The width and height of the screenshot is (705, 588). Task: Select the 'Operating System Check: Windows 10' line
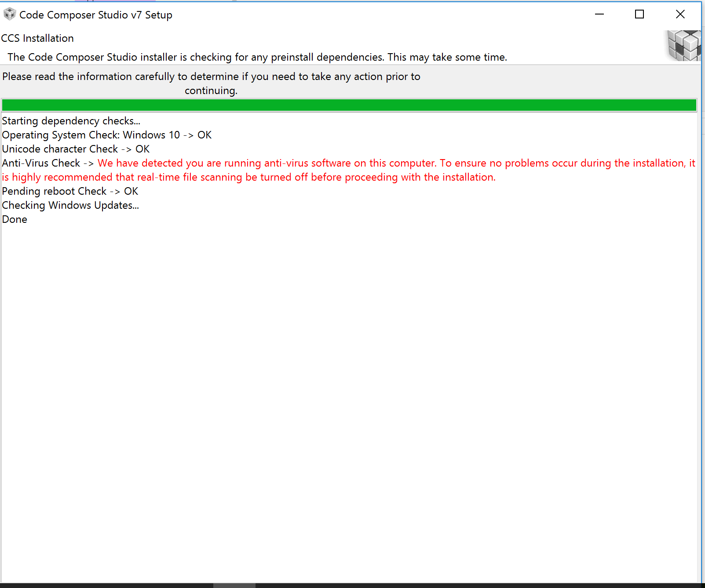tap(107, 135)
